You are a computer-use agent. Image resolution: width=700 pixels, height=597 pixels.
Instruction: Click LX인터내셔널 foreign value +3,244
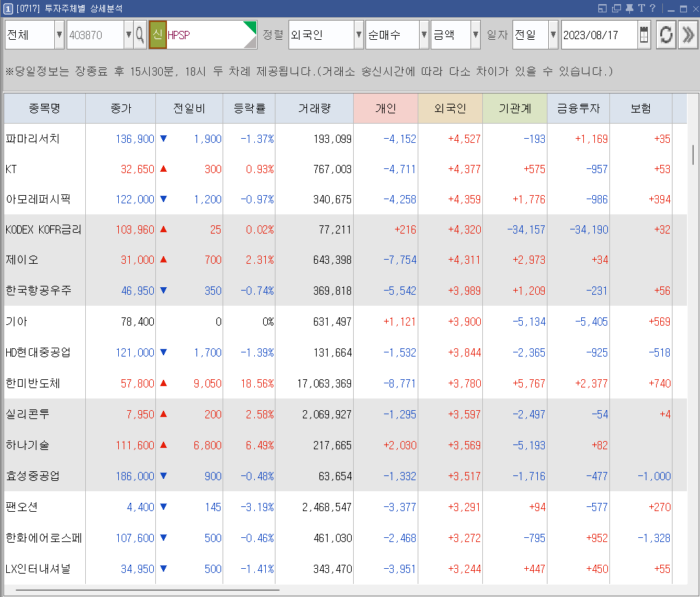[464, 569]
